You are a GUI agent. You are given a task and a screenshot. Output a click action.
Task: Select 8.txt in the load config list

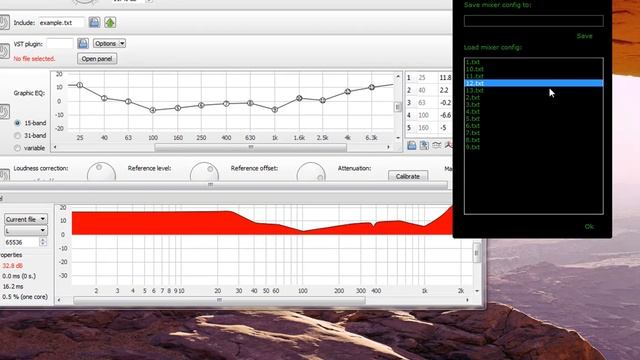(533, 140)
